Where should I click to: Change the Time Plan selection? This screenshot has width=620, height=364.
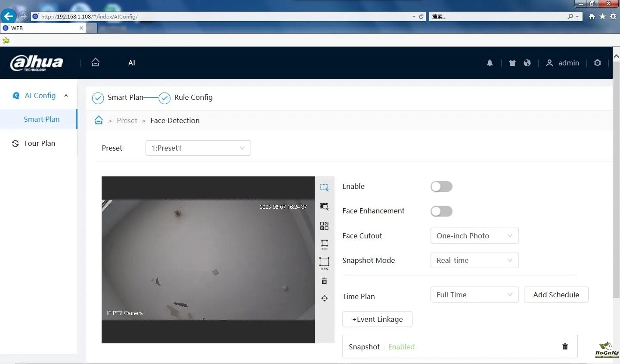click(x=474, y=295)
